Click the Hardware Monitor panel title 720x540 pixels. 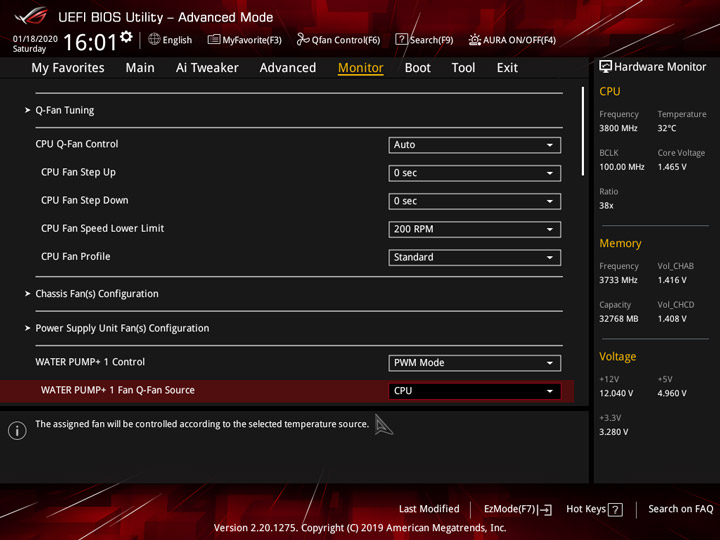[660, 67]
